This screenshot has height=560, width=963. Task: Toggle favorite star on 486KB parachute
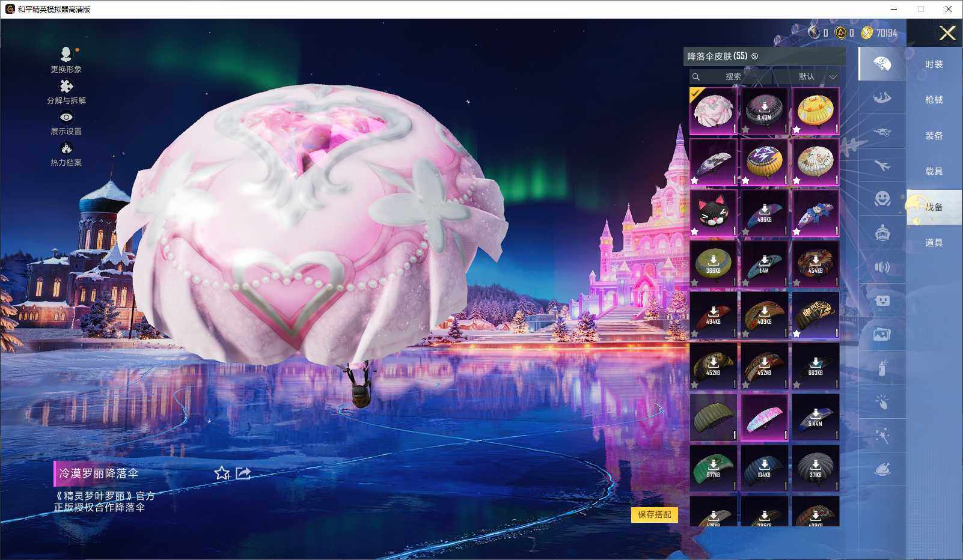point(746,231)
